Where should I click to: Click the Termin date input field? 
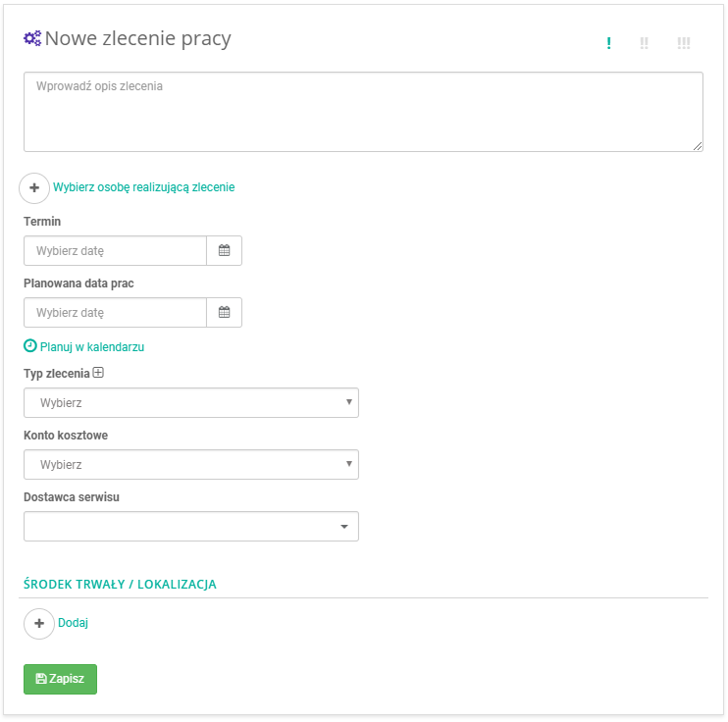point(115,251)
